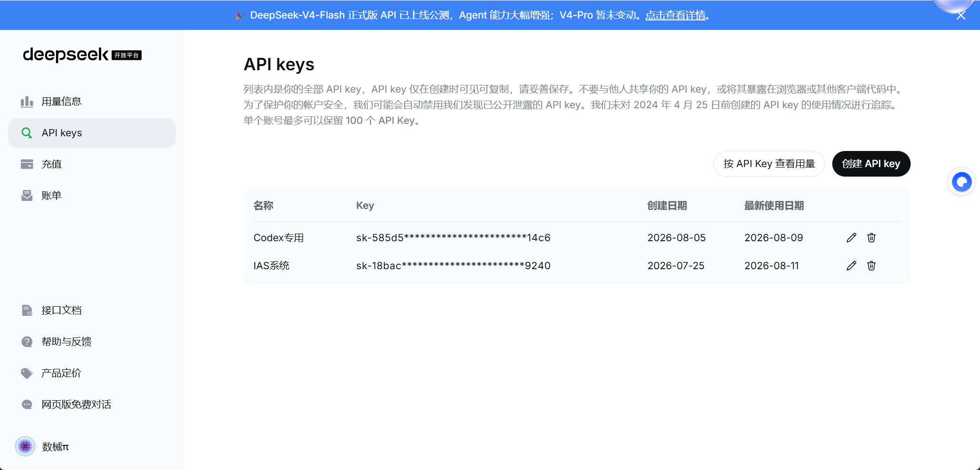Follow the 点击查看详情 banner link
Image resolution: width=980 pixels, height=470 pixels.
676,15
